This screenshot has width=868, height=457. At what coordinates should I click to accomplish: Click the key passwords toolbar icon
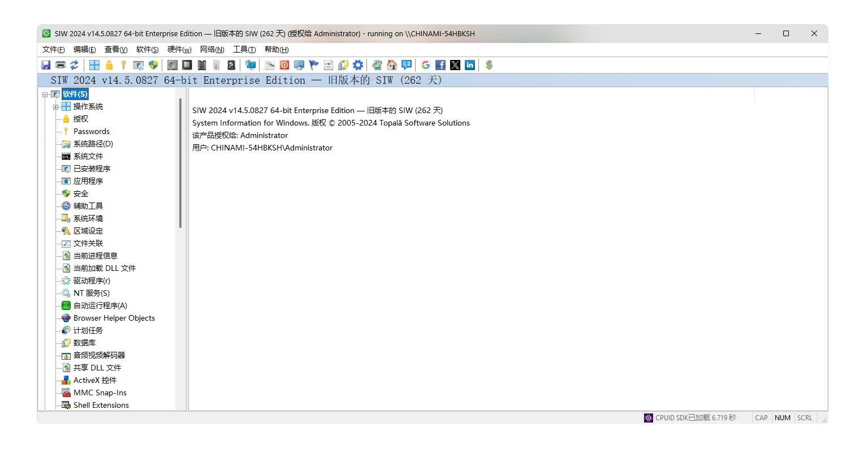coord(123,65)
